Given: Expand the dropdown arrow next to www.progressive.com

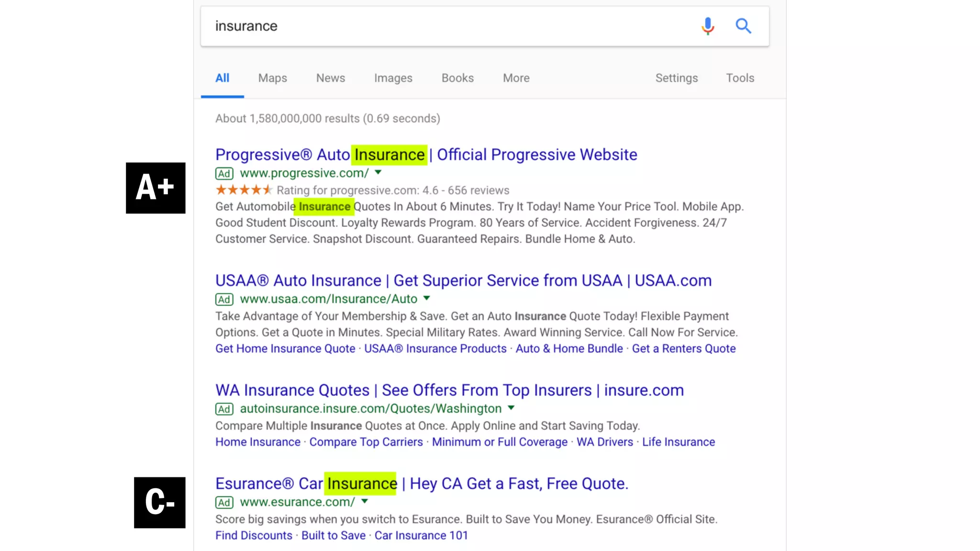Looking at the screenshot, I should (x=378, y=172).
